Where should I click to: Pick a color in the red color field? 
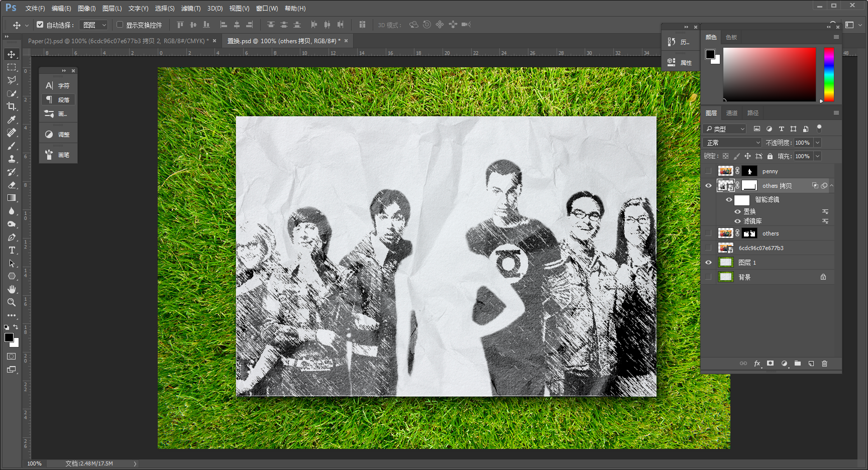point(770,75)
